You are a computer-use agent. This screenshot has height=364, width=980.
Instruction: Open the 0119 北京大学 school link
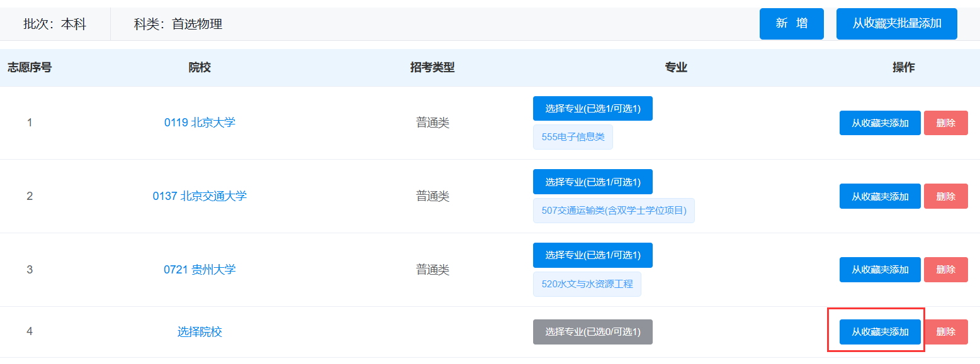pos(200,123)
